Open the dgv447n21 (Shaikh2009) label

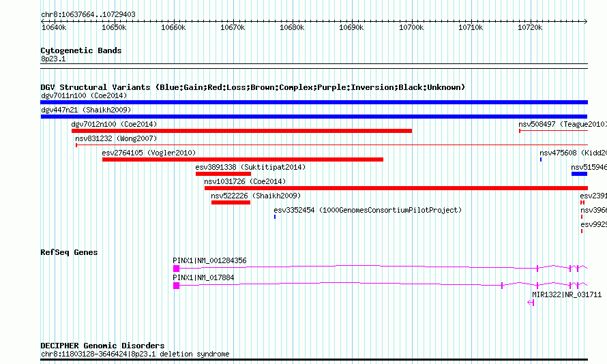pyautogui.click(x=86, y=110)
